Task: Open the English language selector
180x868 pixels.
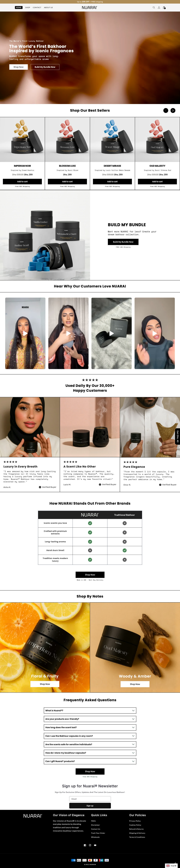Action: [x=171, y=866]
